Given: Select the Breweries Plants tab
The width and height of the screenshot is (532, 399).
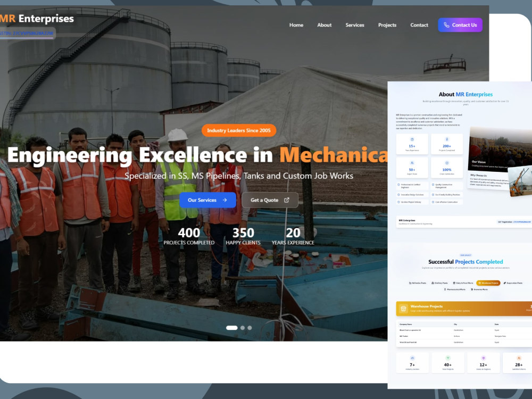Looking at the screenshot, I should pos(479,289).
